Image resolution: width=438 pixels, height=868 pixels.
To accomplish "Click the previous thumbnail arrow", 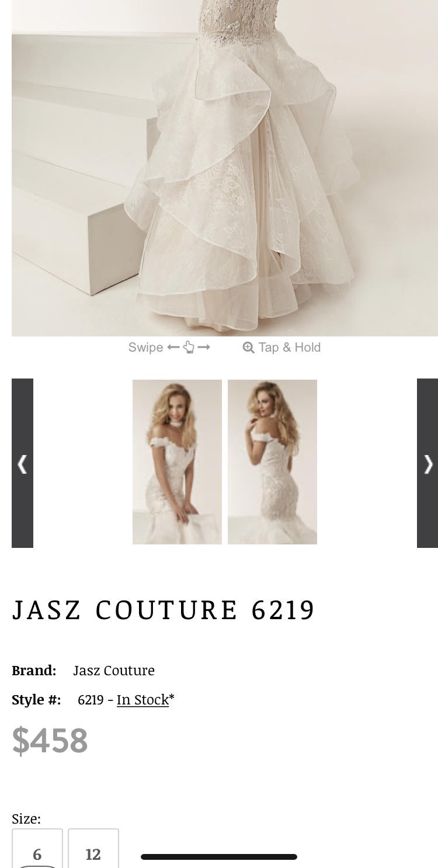I will [22, 463].
